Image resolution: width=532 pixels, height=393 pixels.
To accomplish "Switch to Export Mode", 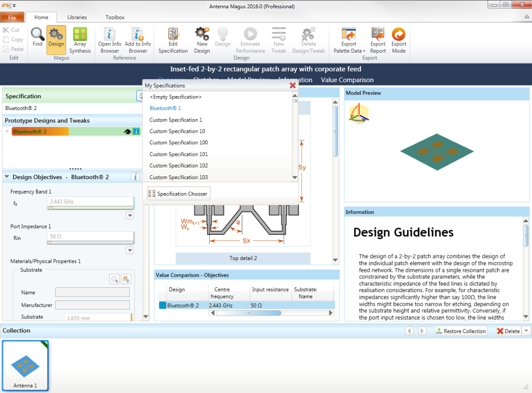I will pyautogui.click(x=399, y=40).
